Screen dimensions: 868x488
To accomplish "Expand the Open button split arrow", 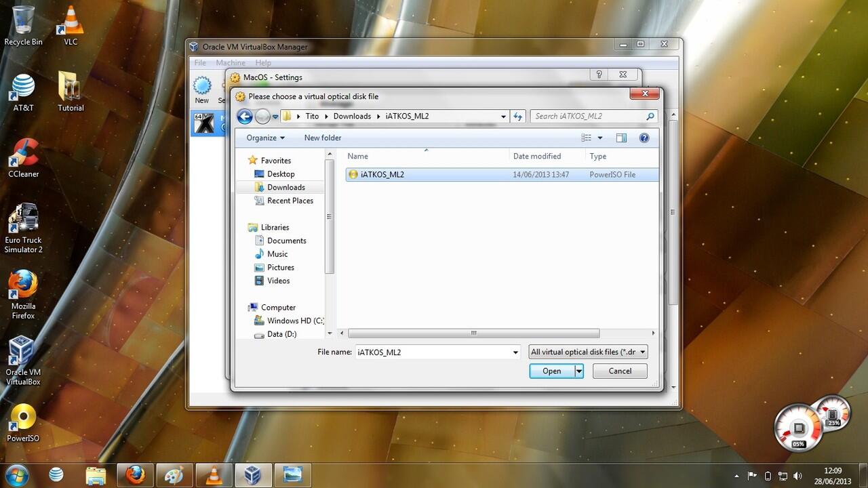I will pyautogui.click(x=578, y=371).
